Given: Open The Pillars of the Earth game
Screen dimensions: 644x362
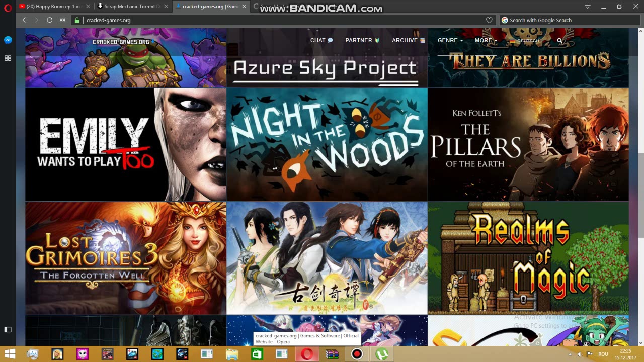Looking at the screenshot, I should (528, 145).
